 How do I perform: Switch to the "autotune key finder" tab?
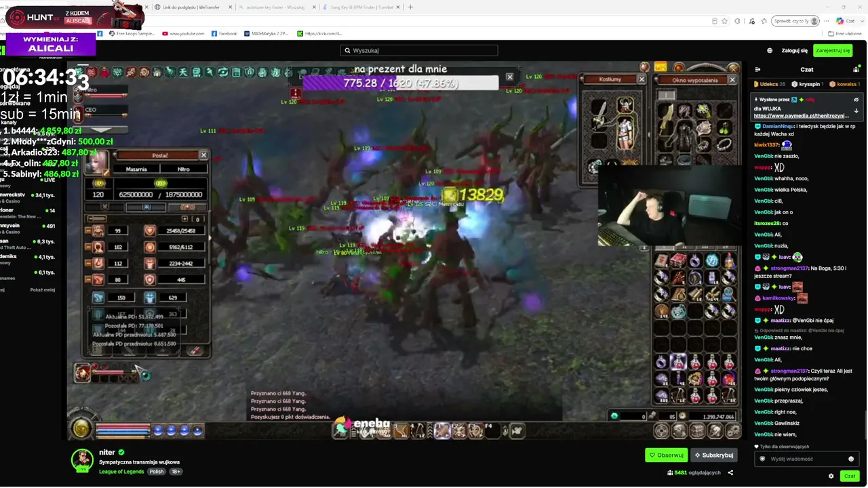(275, 7)
